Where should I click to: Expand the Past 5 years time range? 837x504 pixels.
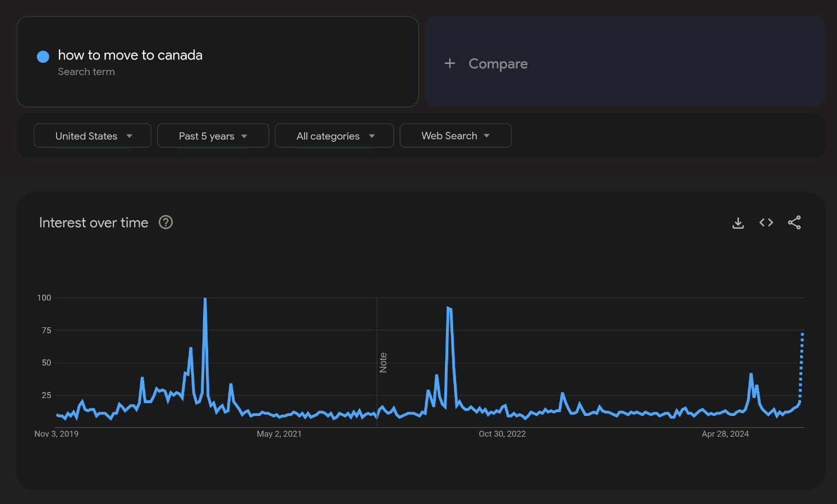point(213,136)
